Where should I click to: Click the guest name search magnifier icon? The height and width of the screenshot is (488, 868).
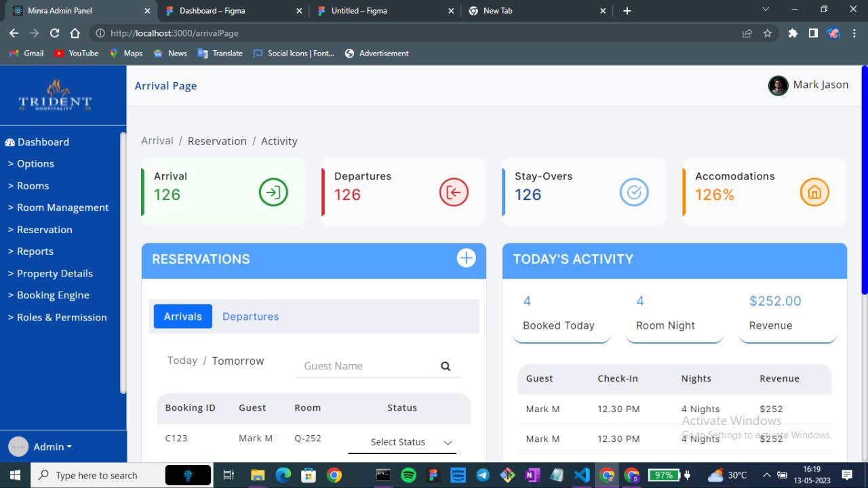[x=446, y=367]
